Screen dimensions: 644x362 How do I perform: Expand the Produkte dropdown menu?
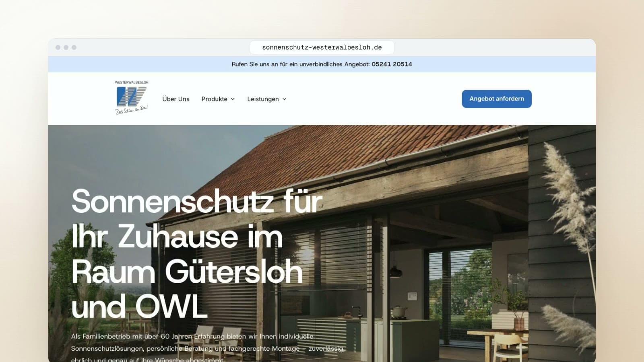coord(218,99)
